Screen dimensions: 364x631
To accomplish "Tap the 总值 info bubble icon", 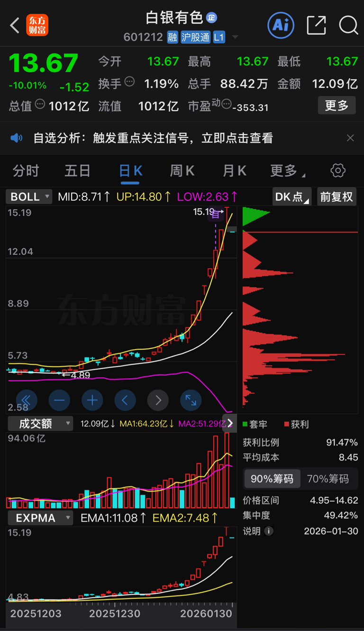I will [x=40, y=104].
